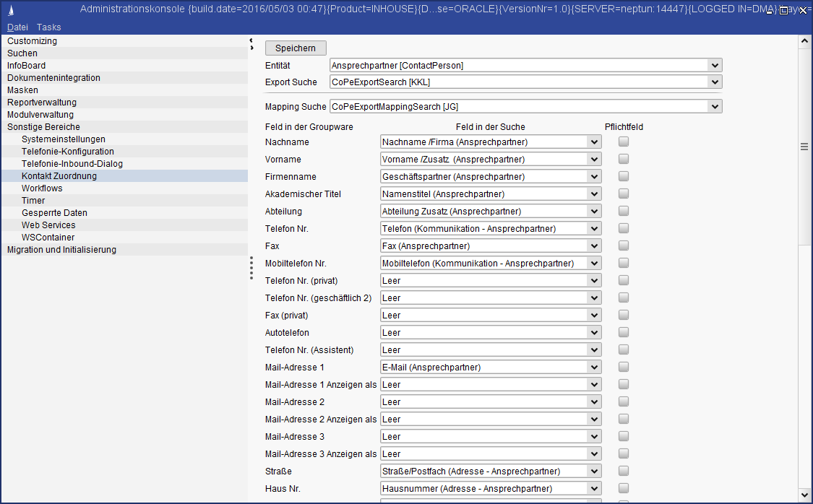Image resolution: width=813 pixels, height=504 pixels.
Task: Click the sailboat application icon in title bar
Action: [9, 9]
